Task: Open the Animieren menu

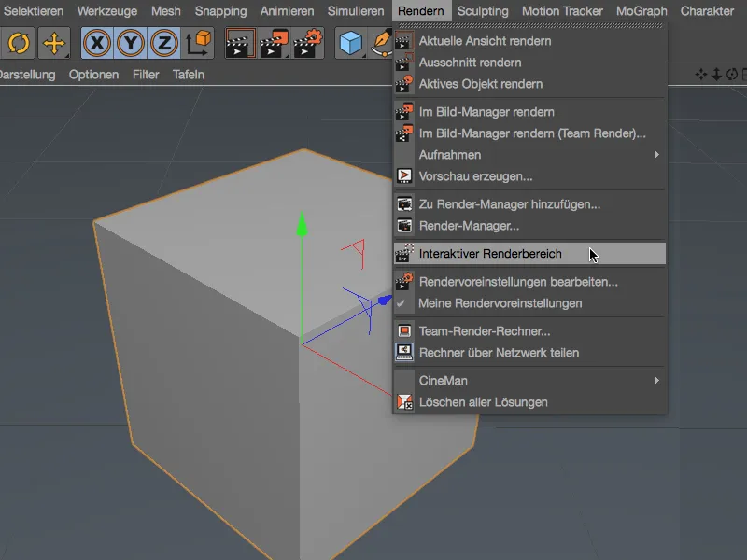Action: (287, 11)
